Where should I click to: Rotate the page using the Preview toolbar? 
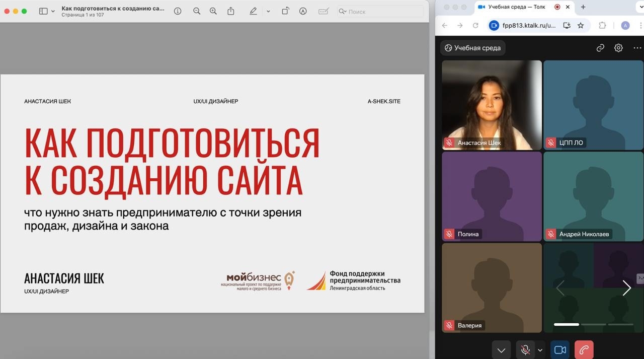click(x=285, y=11)
